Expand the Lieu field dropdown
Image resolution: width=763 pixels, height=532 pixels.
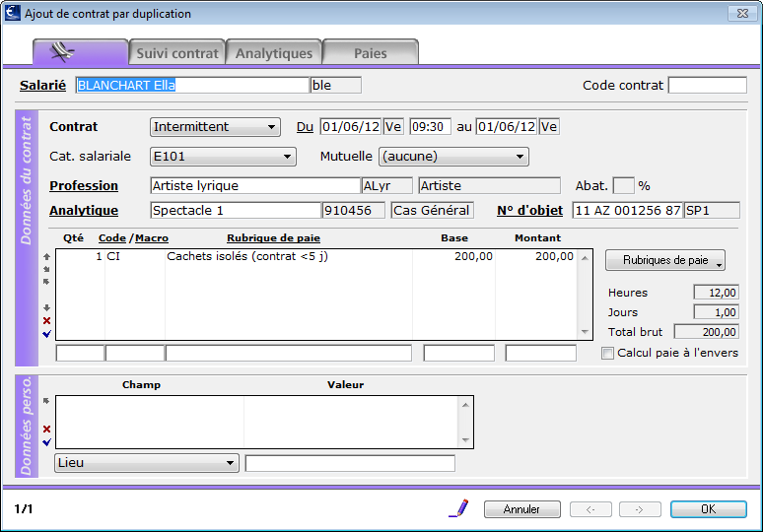(147, 463)
